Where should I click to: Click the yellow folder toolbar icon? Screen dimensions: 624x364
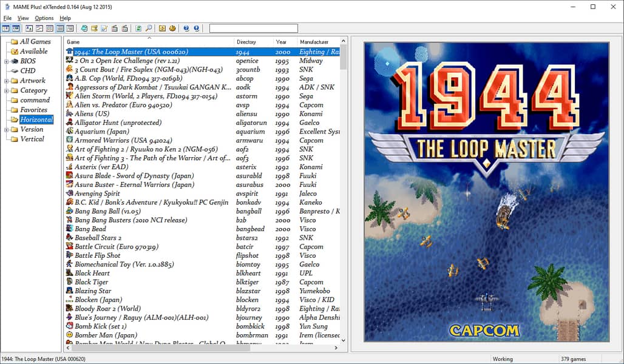tap(94, 29)
